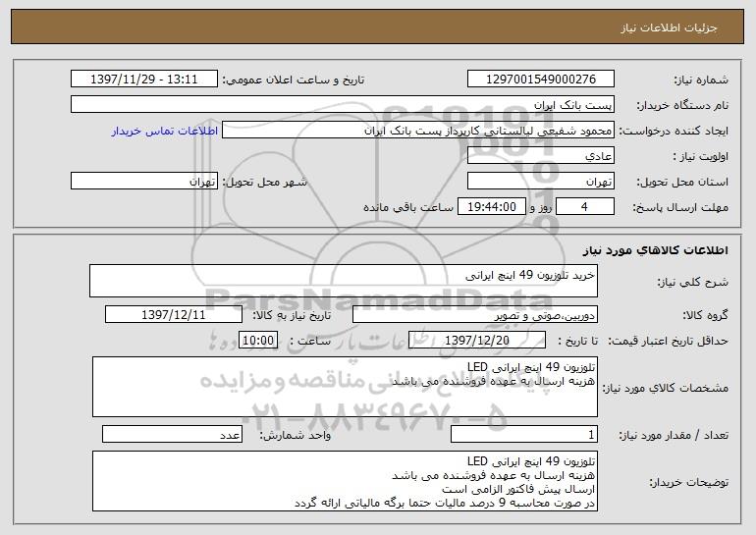Click the delivery province field تهران
This screenshot has height=535, width=756.
540,182
